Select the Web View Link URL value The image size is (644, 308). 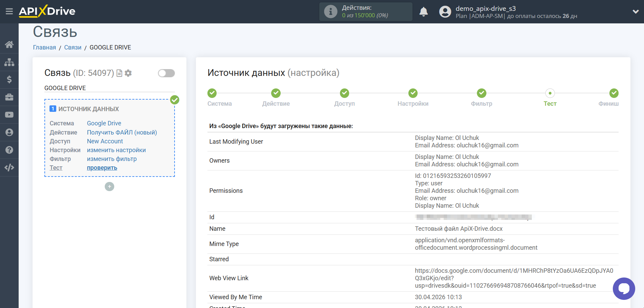514,278
